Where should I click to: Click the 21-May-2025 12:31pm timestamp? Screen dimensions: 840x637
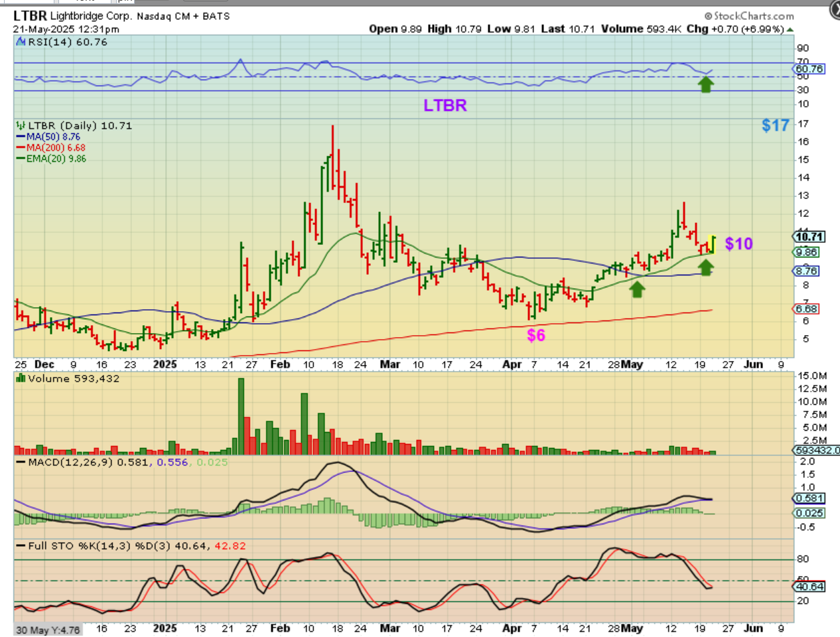(x=66, y=29)
